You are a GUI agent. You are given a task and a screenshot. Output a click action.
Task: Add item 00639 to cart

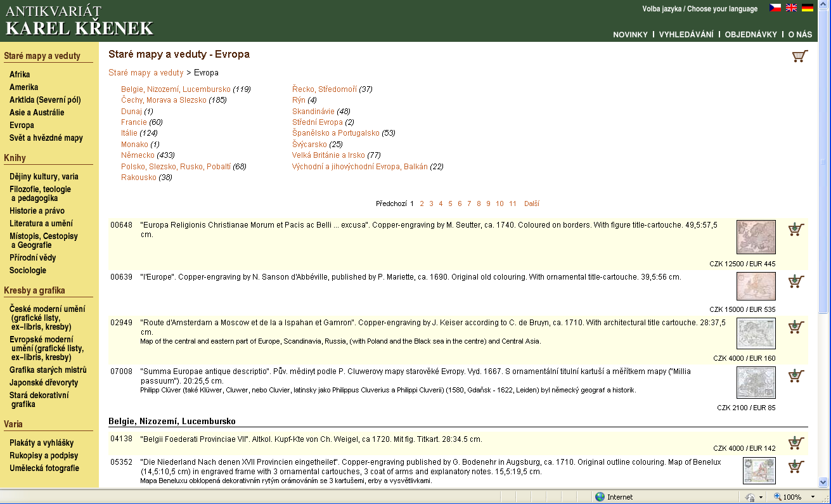coord(796,281)
